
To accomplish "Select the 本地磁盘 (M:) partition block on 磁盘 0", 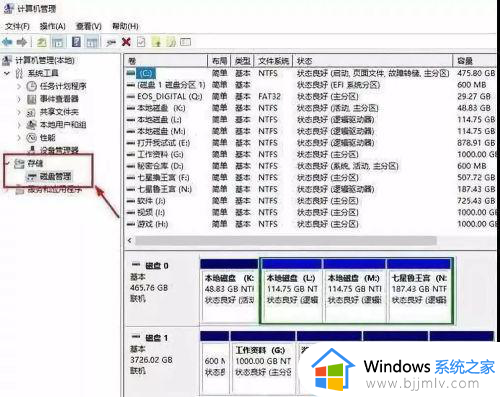I will tap(354, 291).
